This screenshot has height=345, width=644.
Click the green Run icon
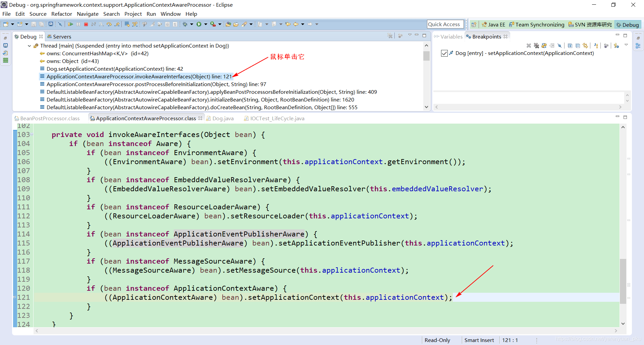pyautogui.click(x=199, y=24)
